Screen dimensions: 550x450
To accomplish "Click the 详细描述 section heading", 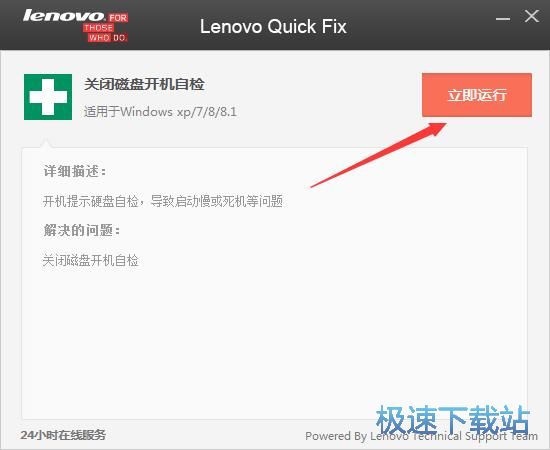I will point(75,171).
